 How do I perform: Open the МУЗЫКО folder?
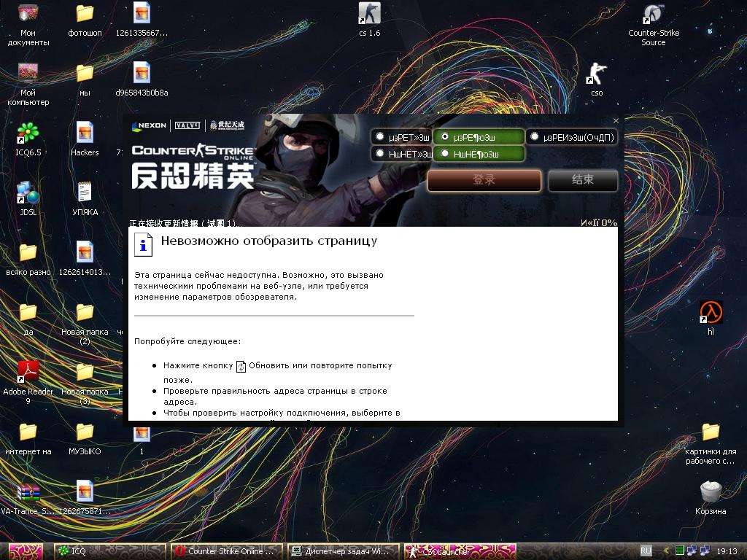pyautogui.click(x=85, y=432)
